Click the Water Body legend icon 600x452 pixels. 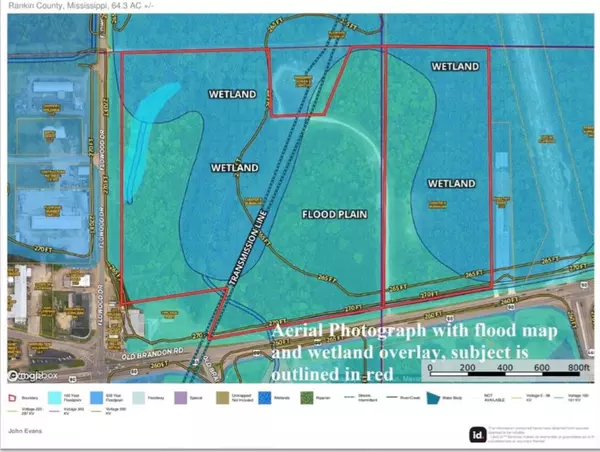point(432,396)
